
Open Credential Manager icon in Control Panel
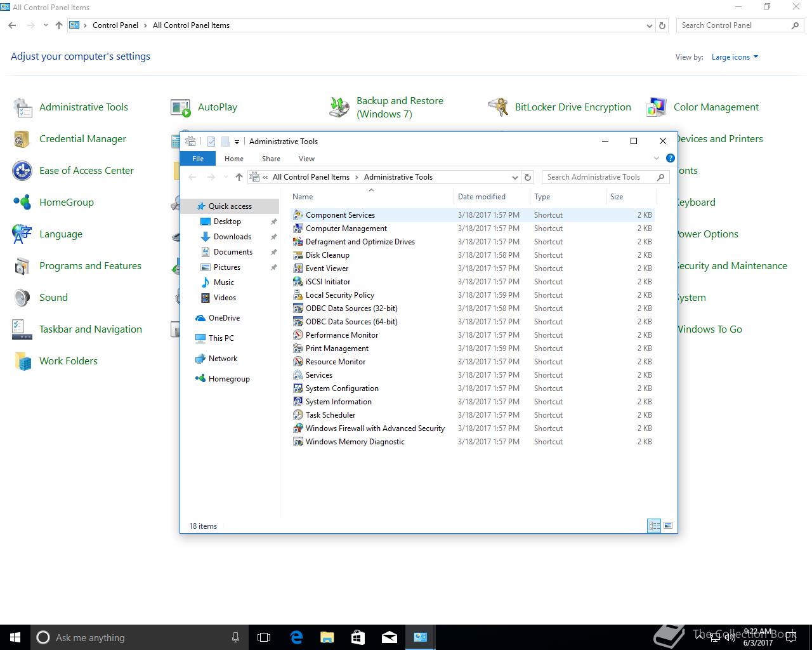click(23, 139)
